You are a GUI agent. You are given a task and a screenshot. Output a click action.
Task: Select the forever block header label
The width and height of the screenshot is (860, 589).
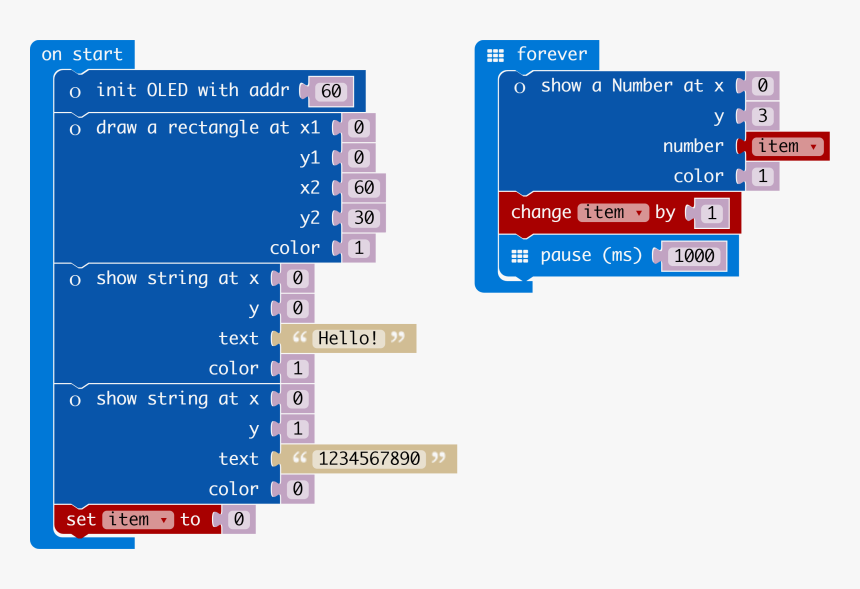(x=552, y=54)
